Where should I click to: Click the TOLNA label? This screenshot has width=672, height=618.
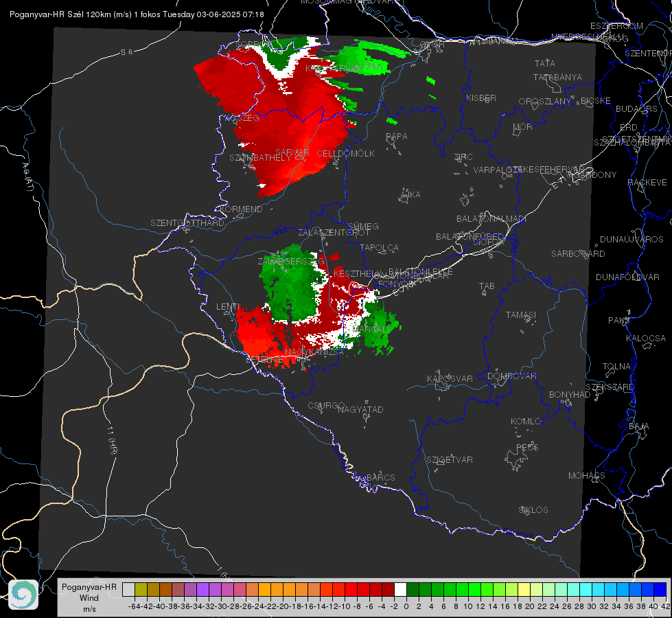[616, 367]
